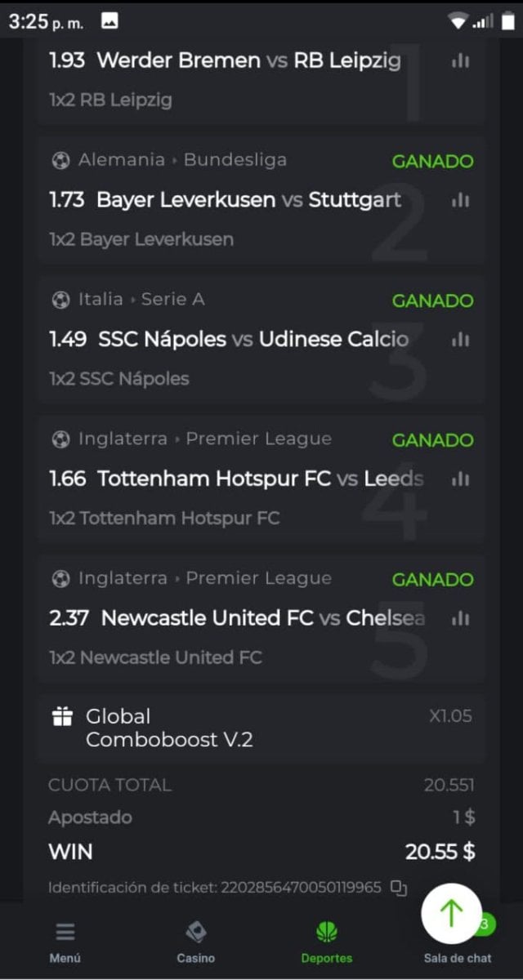The width and height of the screenshot is (523, 980).
Task: View stats icon for Newcastle vs Chelsea
Action: click(x=460, y=618)
